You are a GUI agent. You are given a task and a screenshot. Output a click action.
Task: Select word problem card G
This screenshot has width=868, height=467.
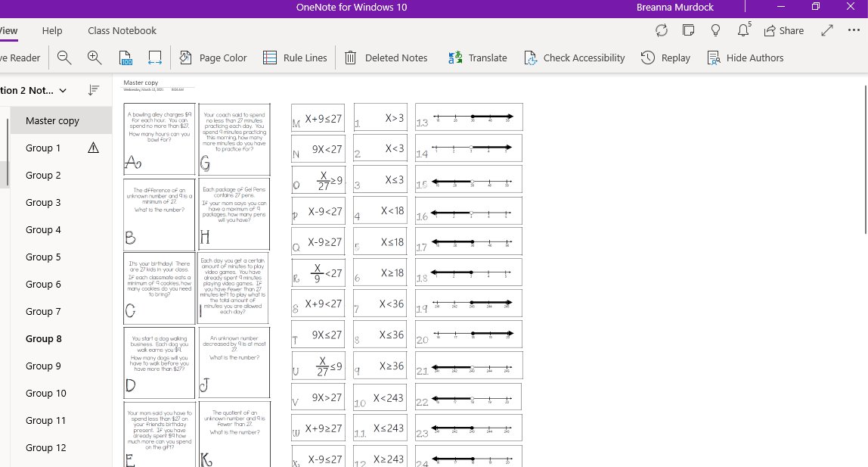(x=234, y=139)
